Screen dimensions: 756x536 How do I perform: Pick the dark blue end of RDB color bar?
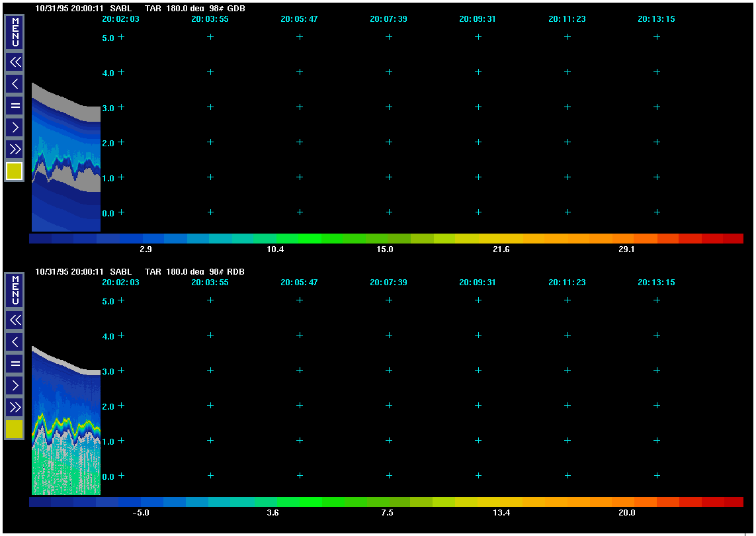(x=40, y=502)
